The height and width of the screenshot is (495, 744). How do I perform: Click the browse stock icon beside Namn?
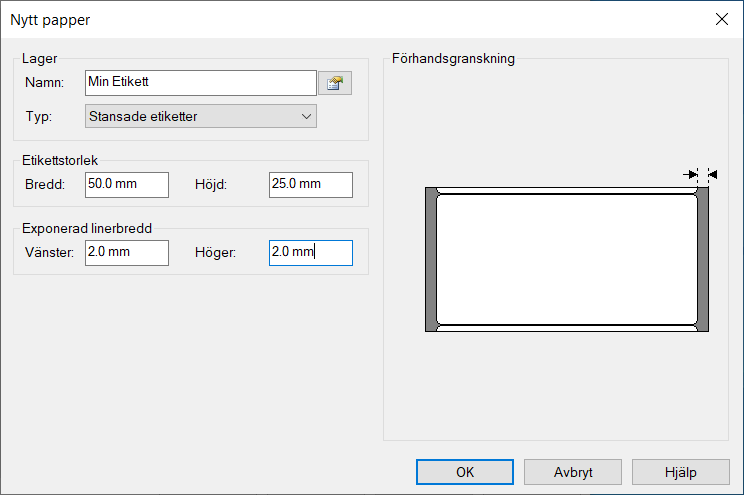(x=334, y=83)
